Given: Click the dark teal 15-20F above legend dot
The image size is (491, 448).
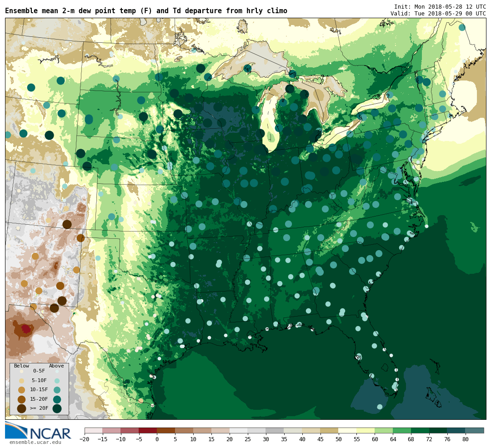Looking at the screenshot, I should point(57,399).
